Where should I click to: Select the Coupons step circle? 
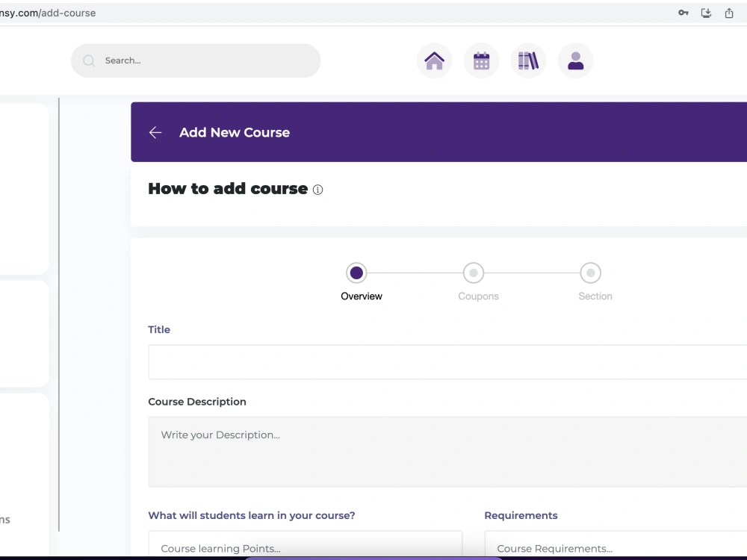pos(474,273)
